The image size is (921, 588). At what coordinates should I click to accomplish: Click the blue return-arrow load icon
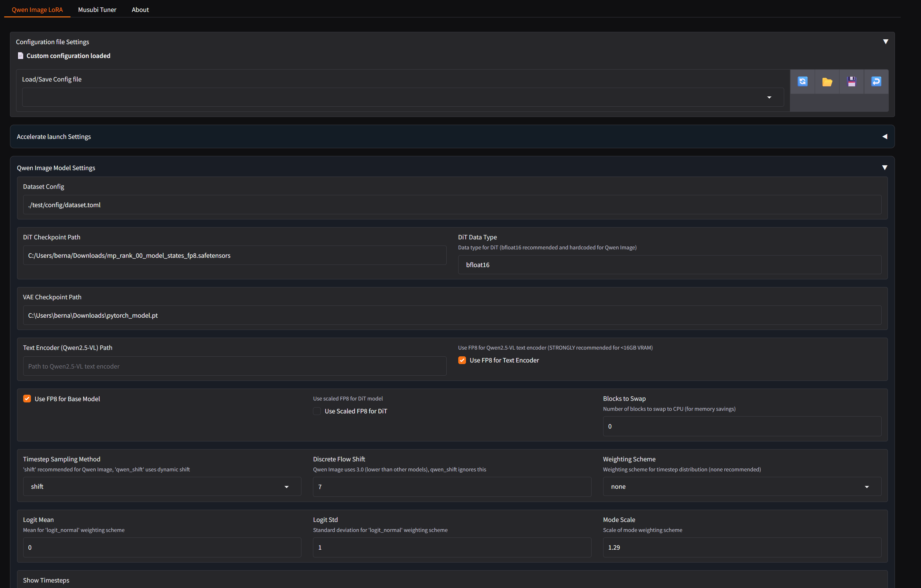coord(876,82)
